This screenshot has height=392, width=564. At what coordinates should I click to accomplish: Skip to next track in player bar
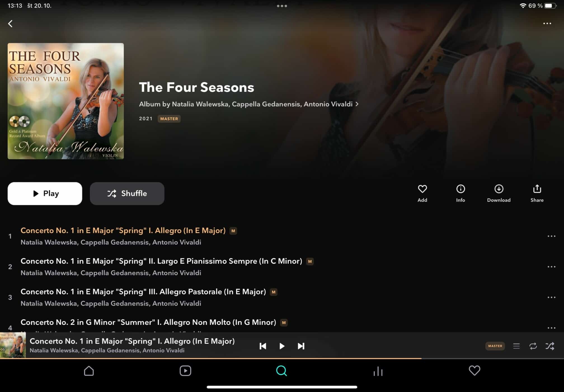point(301,346)
